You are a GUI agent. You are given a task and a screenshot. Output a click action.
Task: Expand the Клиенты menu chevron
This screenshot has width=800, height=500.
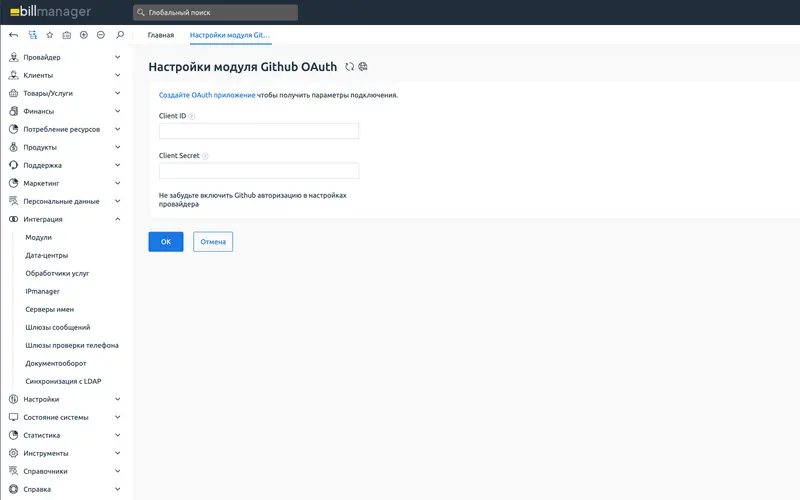pyautogui.click(x=117, y=75)
